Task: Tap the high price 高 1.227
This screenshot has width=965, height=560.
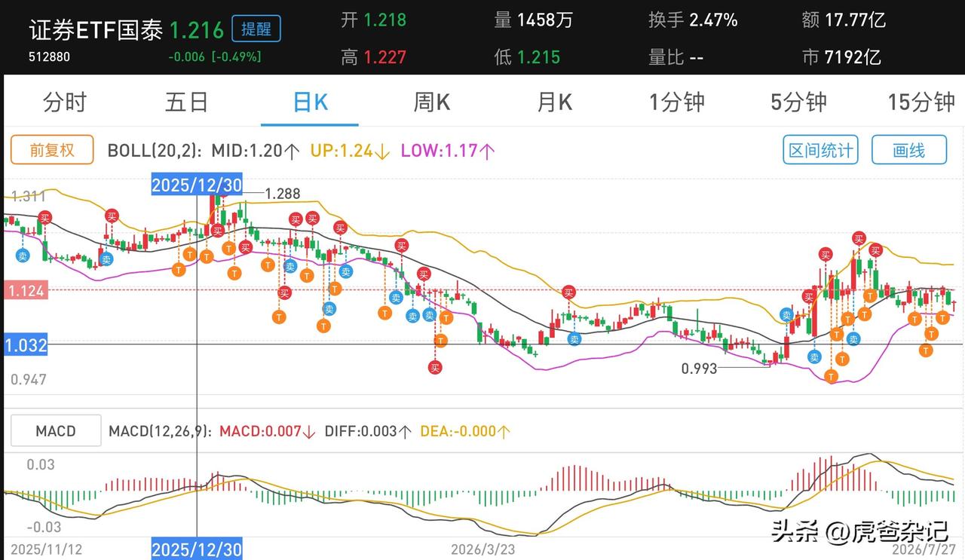Action: coord(373,57)
